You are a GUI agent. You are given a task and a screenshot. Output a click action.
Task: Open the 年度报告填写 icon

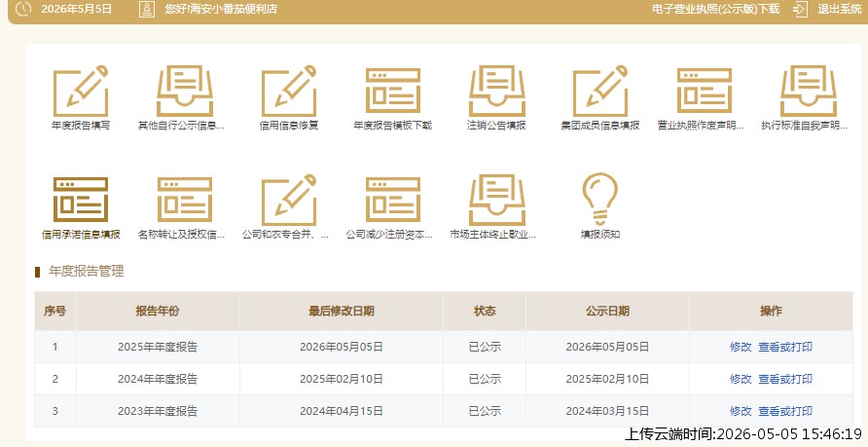[81, 91]
